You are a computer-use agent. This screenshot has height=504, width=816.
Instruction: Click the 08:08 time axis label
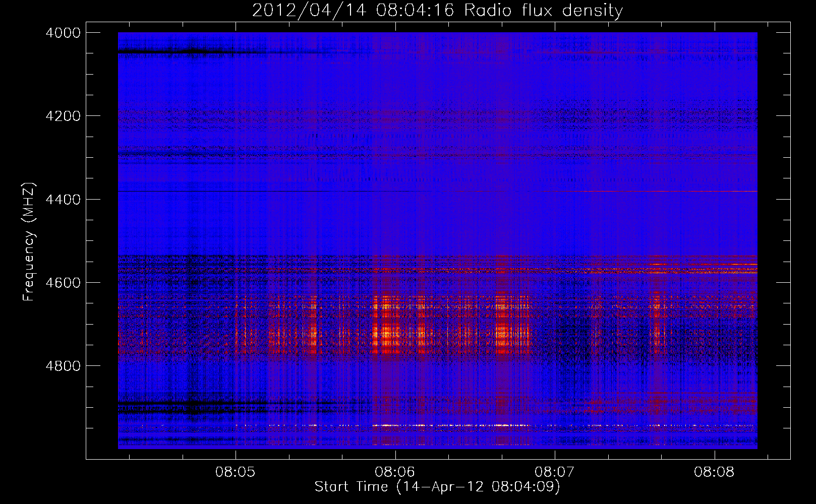[x=714, y=472]
